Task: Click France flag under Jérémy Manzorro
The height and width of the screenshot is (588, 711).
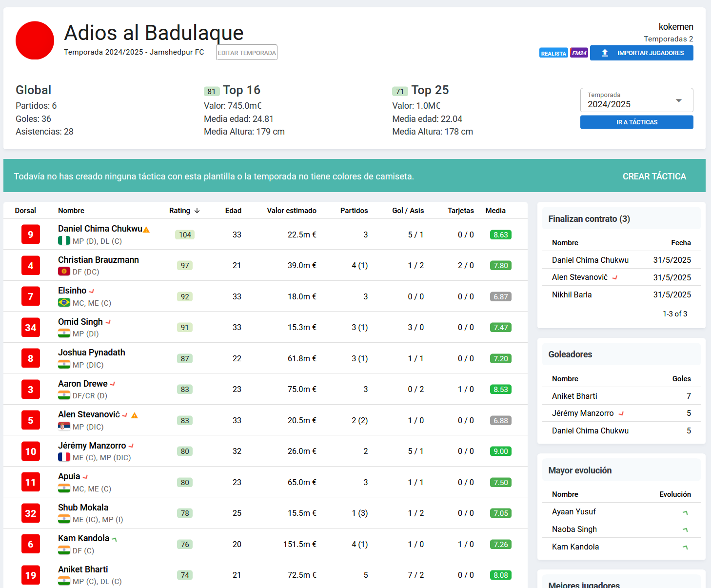Action: point(64,457)
